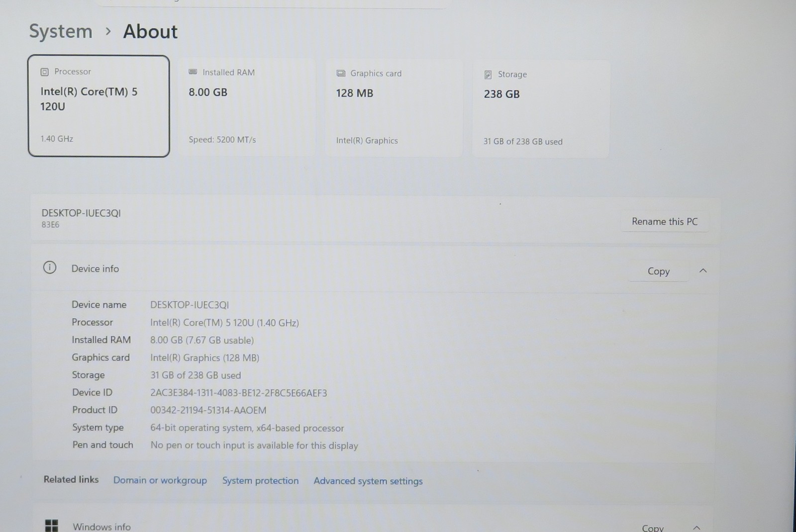Click the About page heading
The width and height of the screenshot is (796, 532).
tap(150, 32)
